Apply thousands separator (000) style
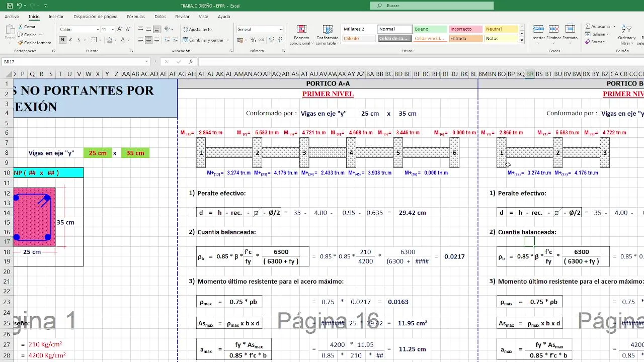This screenshot has width=644, height=362. [261, 40]
